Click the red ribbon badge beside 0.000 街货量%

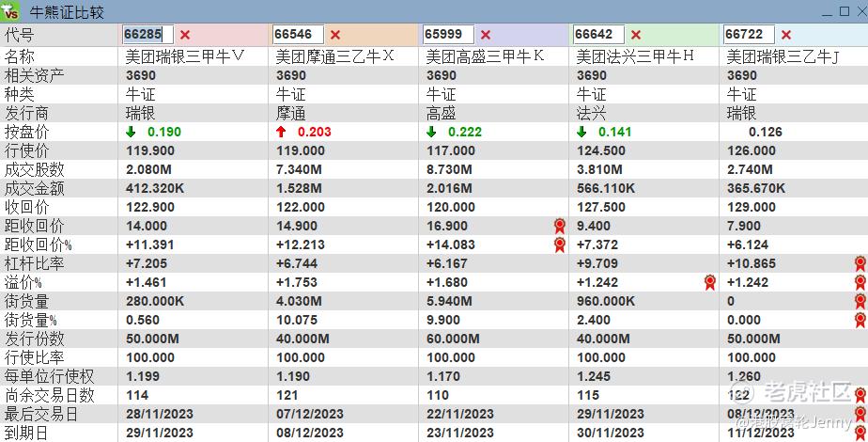click(x=860, y=320)
